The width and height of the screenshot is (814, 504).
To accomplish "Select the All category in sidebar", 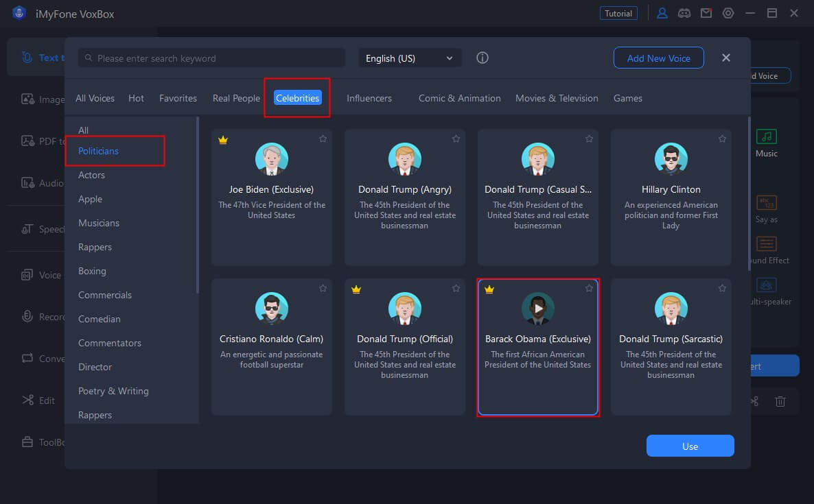I will click(x=83, y=130).
